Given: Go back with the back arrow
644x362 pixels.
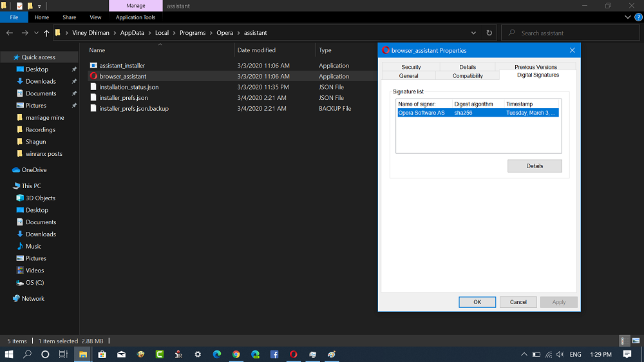Looking at the screenshot, I should coord(10,33).
